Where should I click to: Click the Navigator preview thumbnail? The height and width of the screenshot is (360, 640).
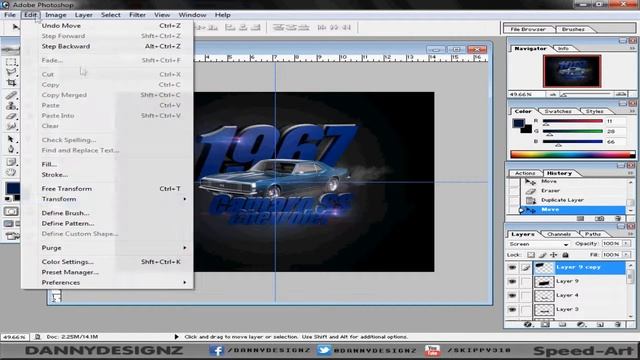[x=572, y=71]
